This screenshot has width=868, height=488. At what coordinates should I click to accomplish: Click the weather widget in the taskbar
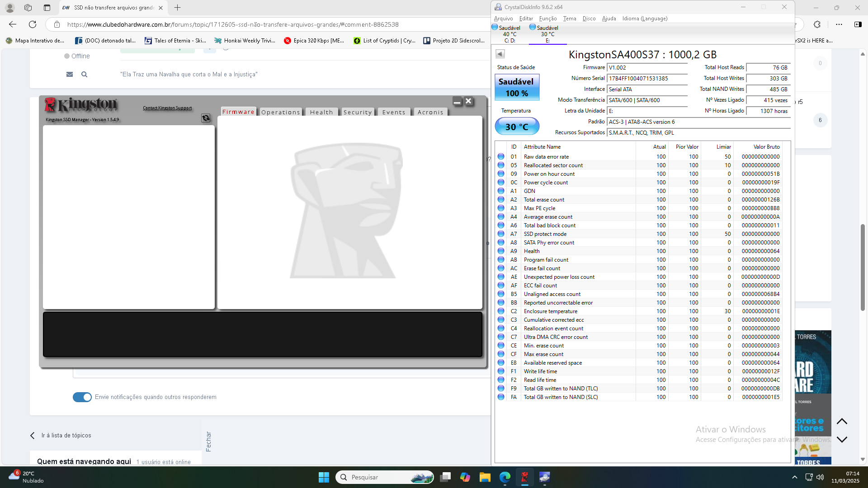pyautogui.click(x=26, y=477)
